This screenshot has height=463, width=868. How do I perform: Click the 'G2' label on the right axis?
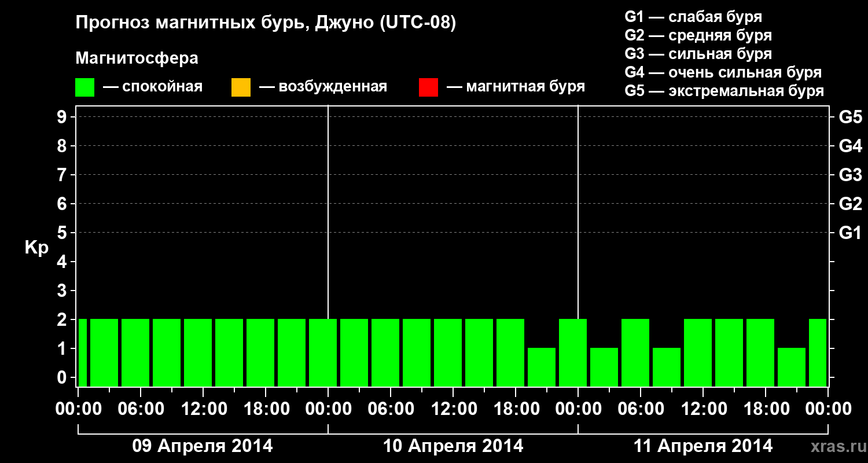851,204
